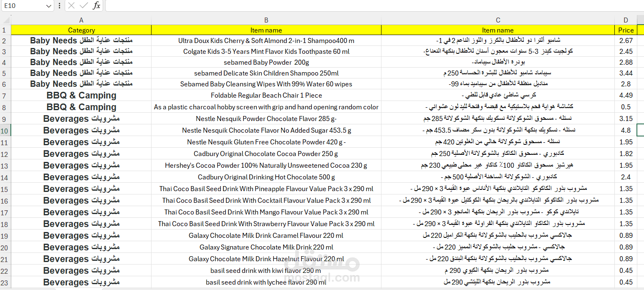Click the Item name header in column B
This screenshot has height=290, width=644.
point(266,30)
